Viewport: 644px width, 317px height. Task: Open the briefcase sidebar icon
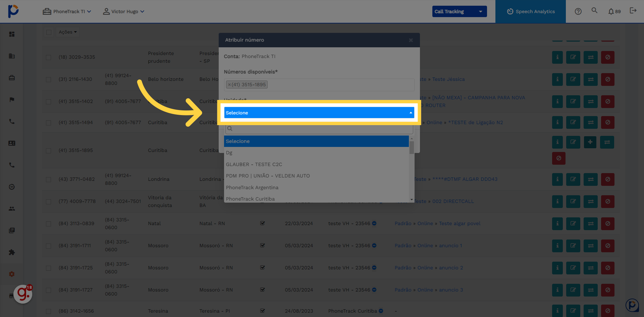pyautogui.click(x=12, y=78)
